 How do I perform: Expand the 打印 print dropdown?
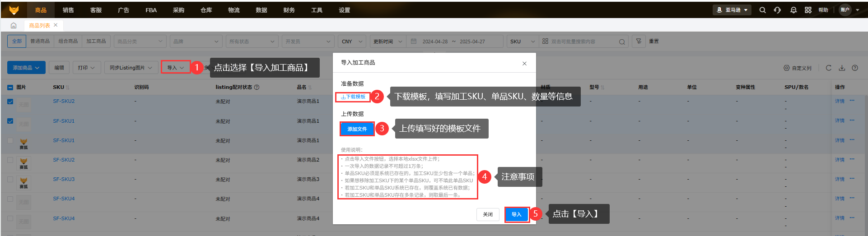pyautogui.click(x=86, y=68)
